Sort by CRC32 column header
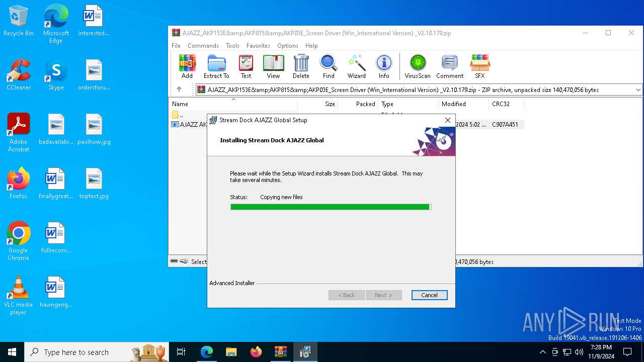 pyautogui.click(x=507, y=104)
